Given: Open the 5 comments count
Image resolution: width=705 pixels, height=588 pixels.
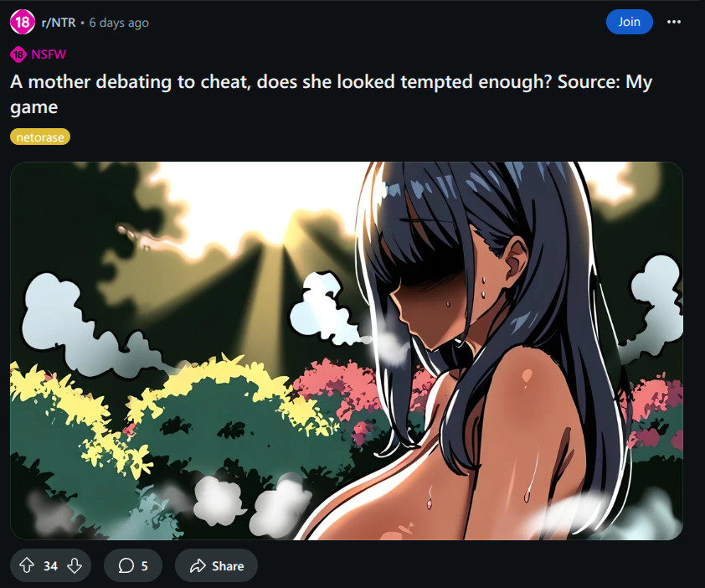Looking at the screenshot, I should tap(144, 566).
